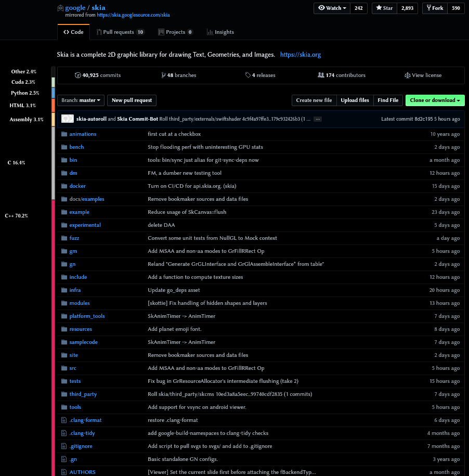Screen dimensions: 469x476
Task: Click the New pull request button
Action: point(132,100)
